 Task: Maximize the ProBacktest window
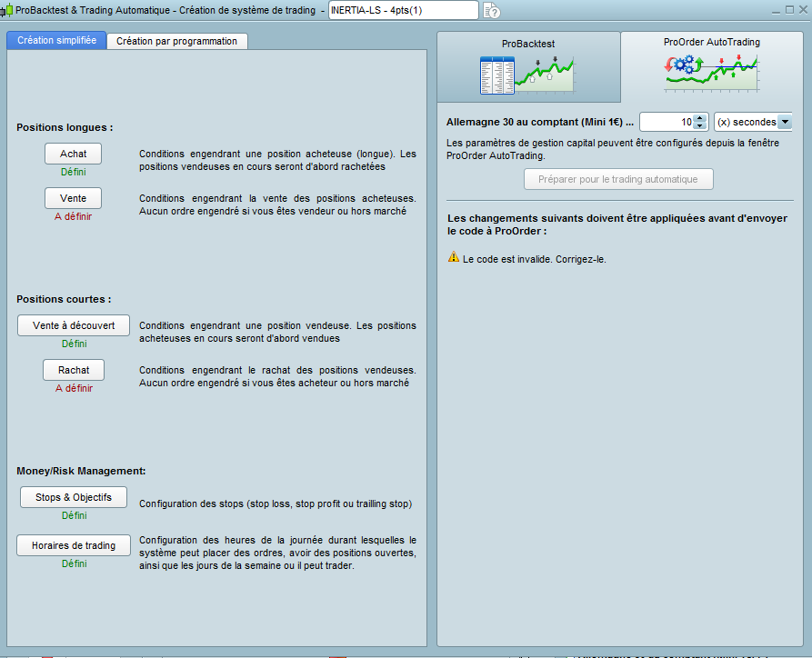(790, 10)
